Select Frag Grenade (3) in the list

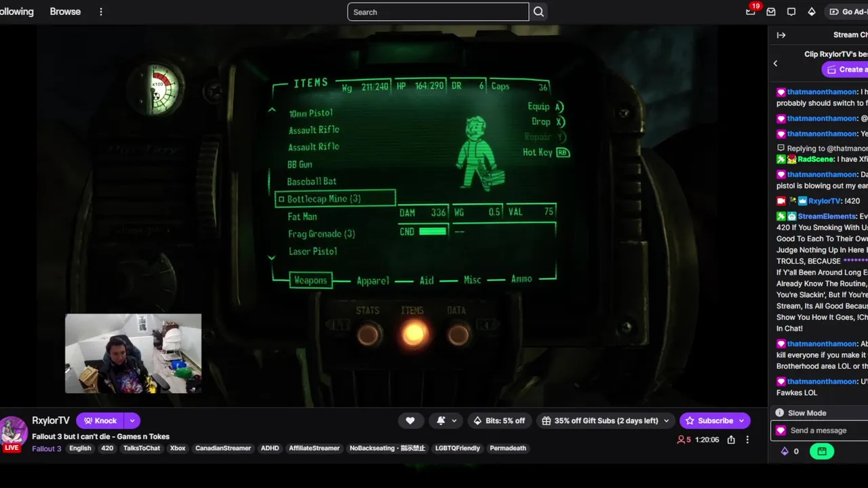(x=321, y=234)
